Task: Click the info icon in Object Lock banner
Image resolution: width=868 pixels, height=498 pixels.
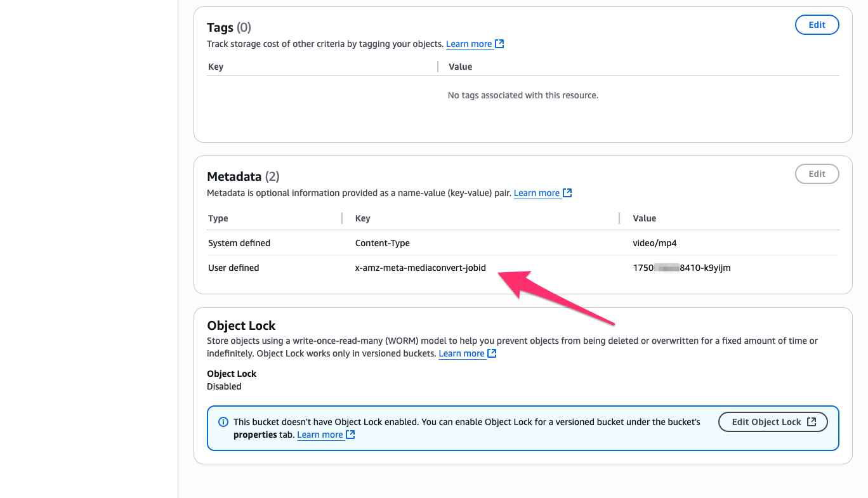Action: pyautogui.click(x=223, y=422)
